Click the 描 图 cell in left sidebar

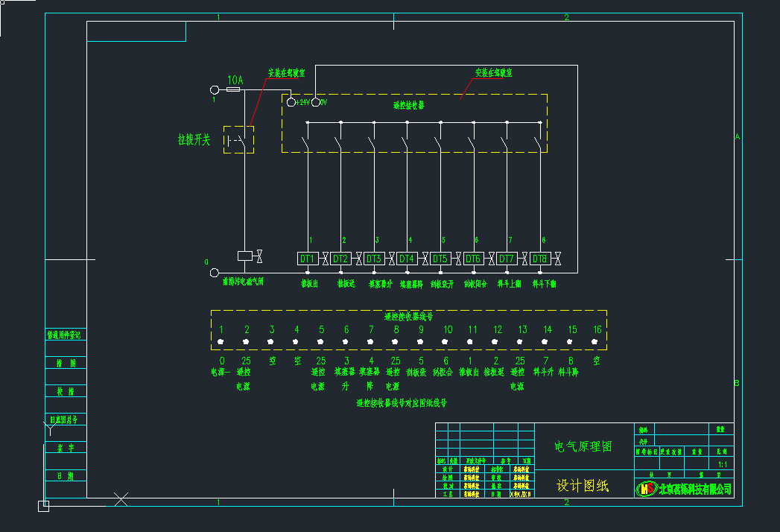66,364
